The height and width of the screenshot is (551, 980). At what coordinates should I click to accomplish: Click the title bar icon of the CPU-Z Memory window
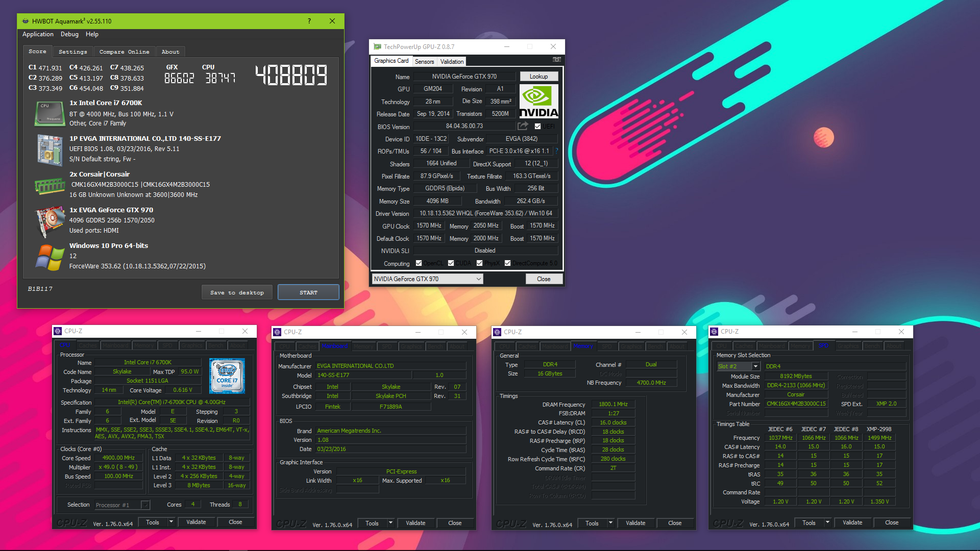[497, 332]
